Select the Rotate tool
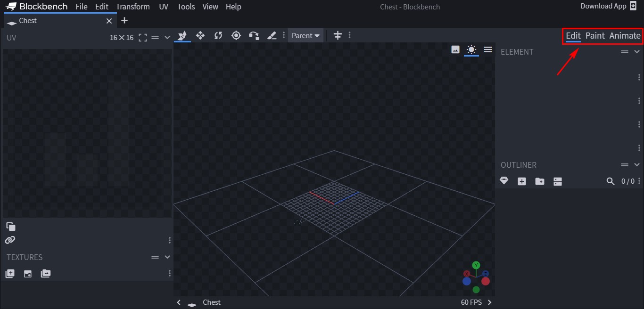644x309 pixels. (x=218, y=35)
